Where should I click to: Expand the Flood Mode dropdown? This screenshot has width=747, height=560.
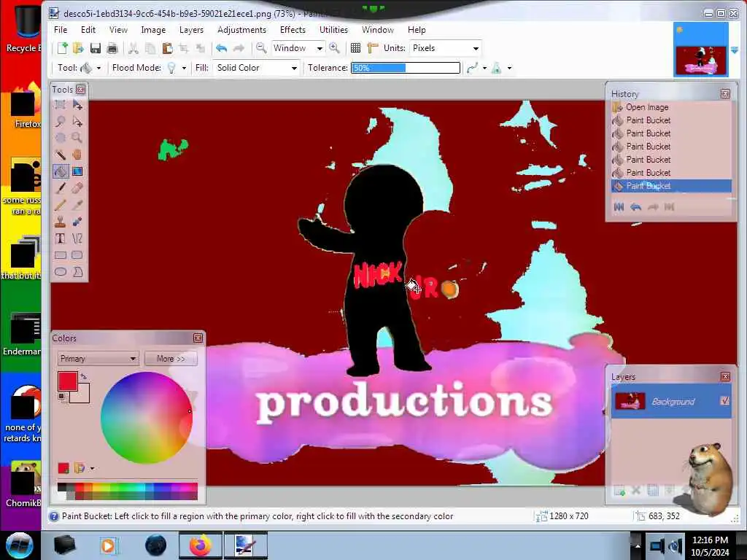[x=184, y=68]
